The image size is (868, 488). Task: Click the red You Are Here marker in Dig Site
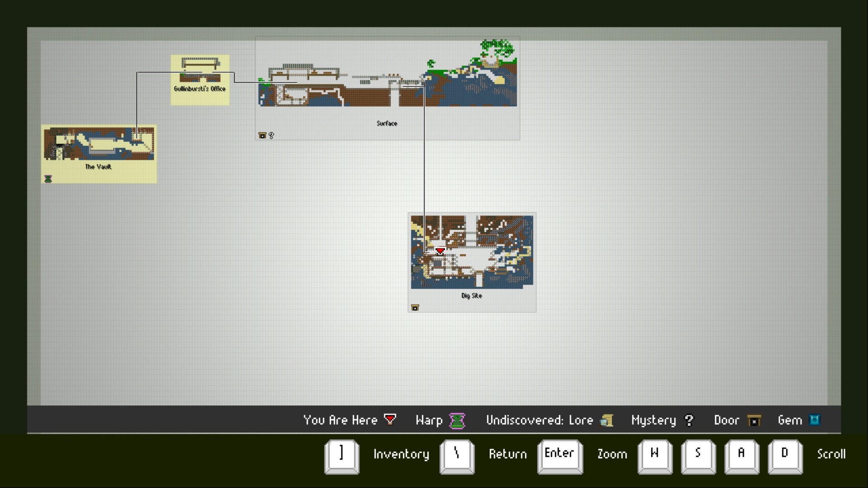tap(440, 251)
